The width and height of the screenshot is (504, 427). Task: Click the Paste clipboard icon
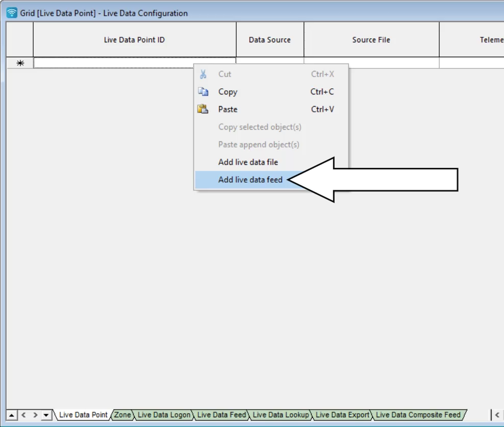[203, 109]
